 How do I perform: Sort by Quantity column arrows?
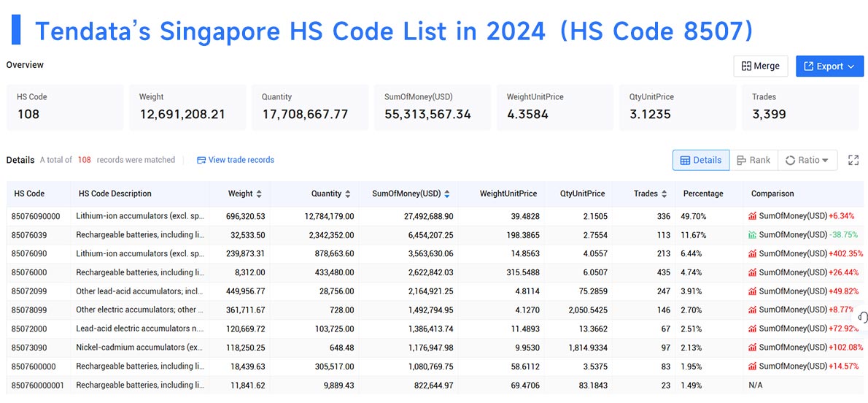(348, 194)
